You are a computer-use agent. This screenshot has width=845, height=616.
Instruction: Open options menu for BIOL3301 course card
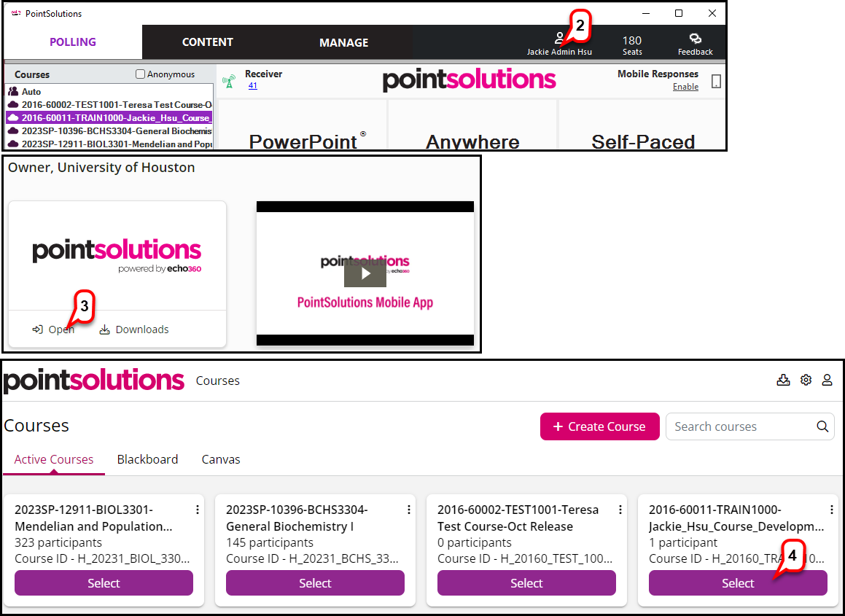tap(198, 510)
